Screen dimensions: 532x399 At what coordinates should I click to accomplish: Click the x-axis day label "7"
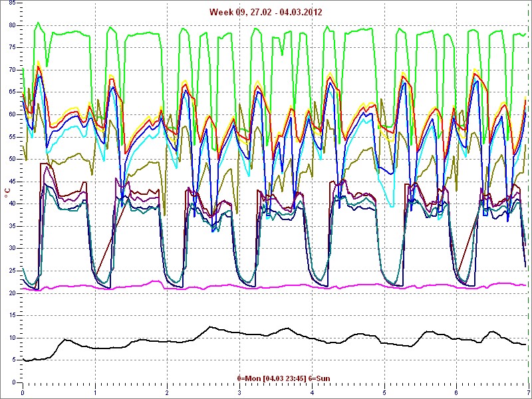[528, 393]
